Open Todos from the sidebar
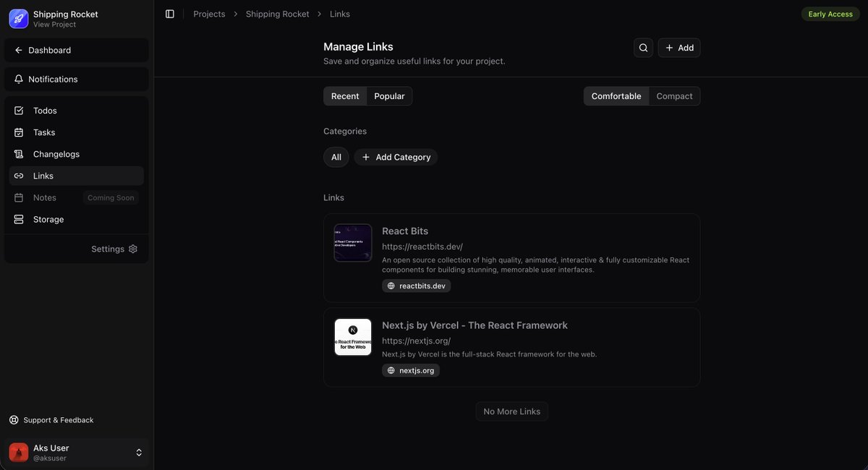868x470 pixels. (x=77, y=111)
